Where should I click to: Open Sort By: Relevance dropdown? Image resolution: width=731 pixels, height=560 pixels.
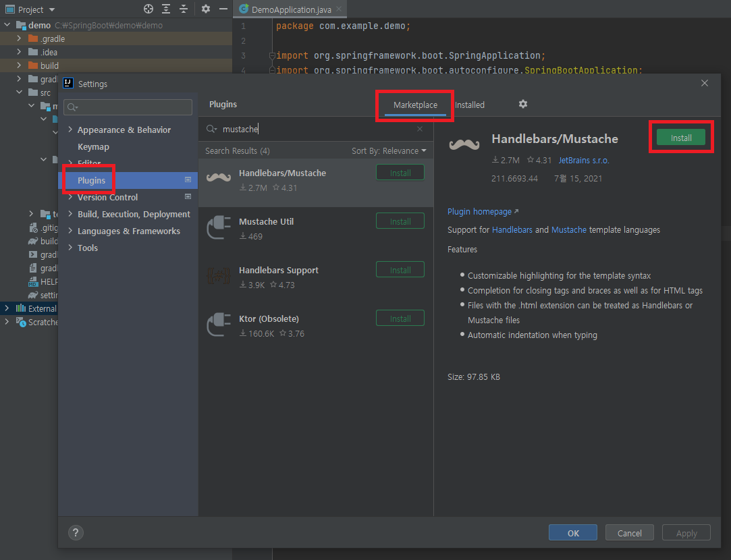tap(389, 151)
